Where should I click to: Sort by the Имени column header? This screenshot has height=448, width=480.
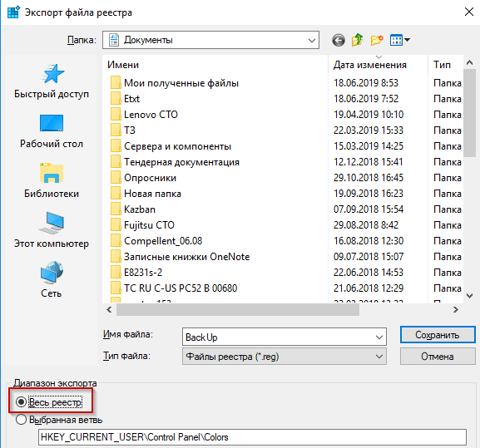123,65
